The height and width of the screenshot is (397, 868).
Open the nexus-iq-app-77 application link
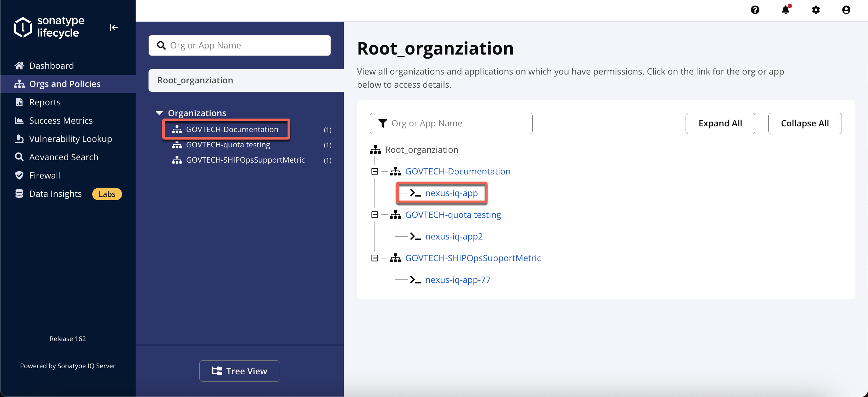458,280
